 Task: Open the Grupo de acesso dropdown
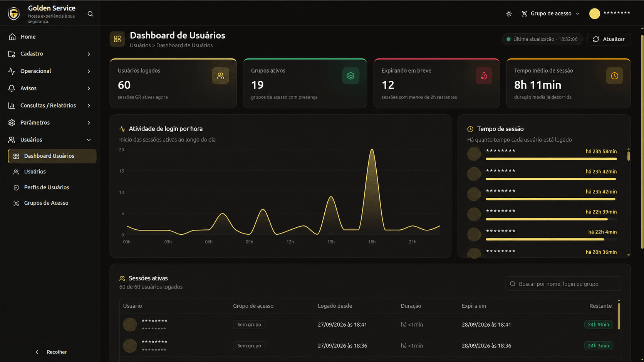coord(550,13)
